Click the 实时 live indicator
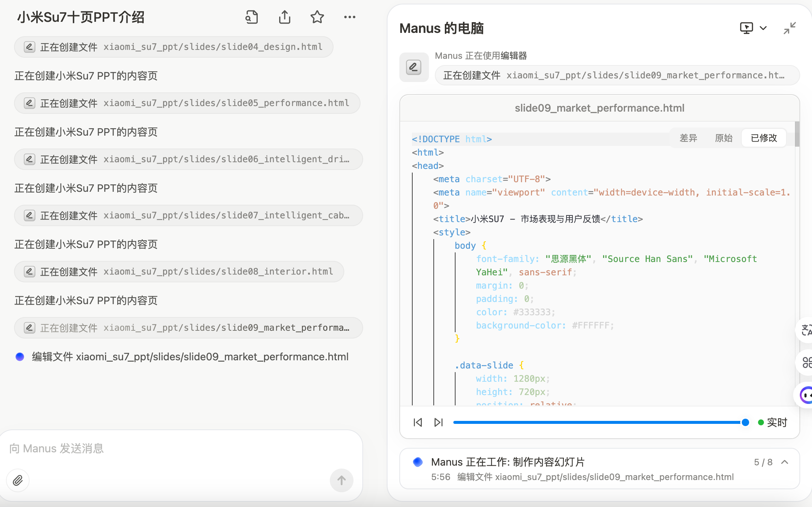This screenshot has height=507, width=812. [773, 422]
